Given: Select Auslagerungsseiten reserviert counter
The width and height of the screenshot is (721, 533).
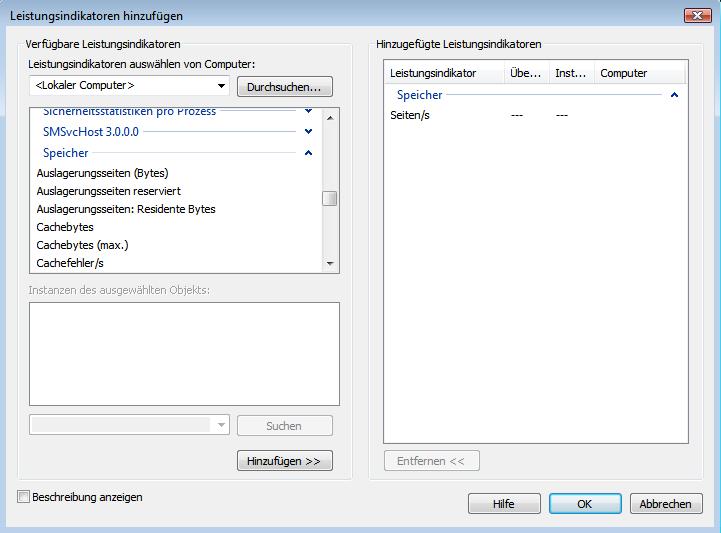Looking at the screenshot, I should coord(108,191).
